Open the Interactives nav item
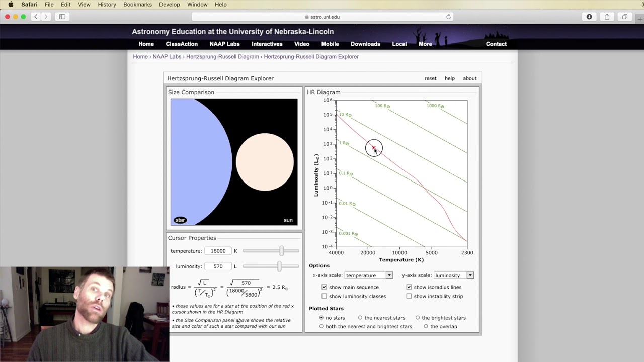The image size is (644, 362). (x=267, y=44)
